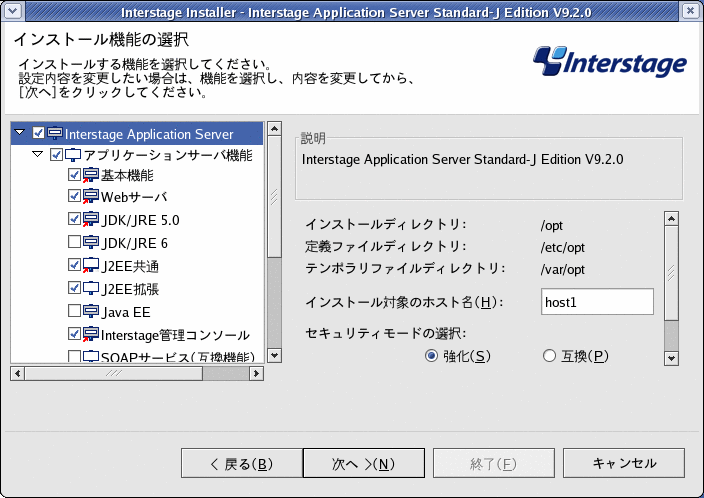Enable the Java EE checkbox

tap(74, 310)
